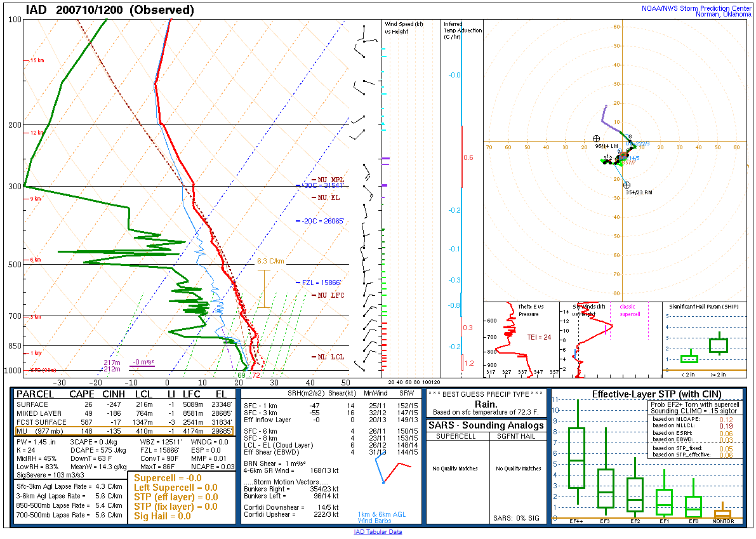756x539 pixels.
Task: Click the SURFACE parcel row label
Action: click(x=32, y=404)
